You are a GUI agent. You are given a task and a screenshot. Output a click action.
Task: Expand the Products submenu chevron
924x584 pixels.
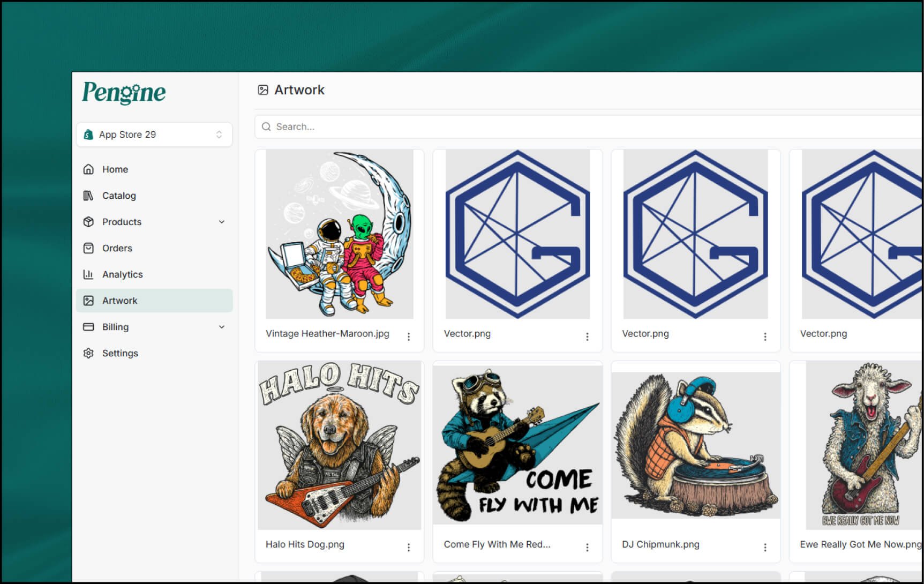[x=222, y=222]
